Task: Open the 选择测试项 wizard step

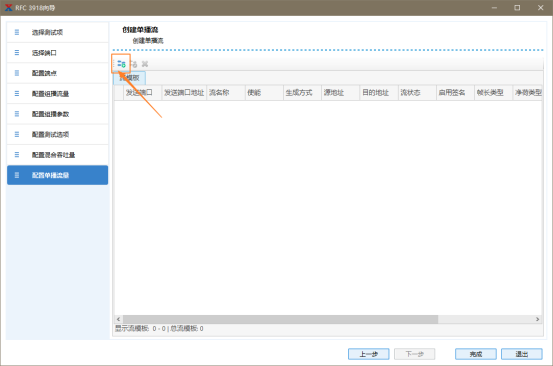Action: tap(57, 32)
